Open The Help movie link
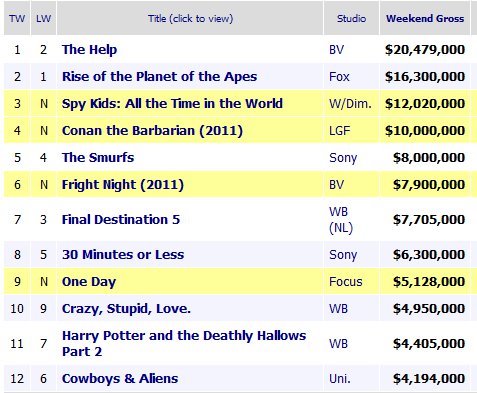Viewport: 477px width, 393px height. click(x=89, y=50)
